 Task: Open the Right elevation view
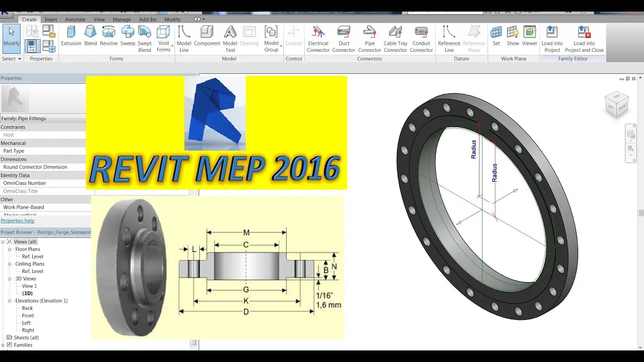coord(28,330)
